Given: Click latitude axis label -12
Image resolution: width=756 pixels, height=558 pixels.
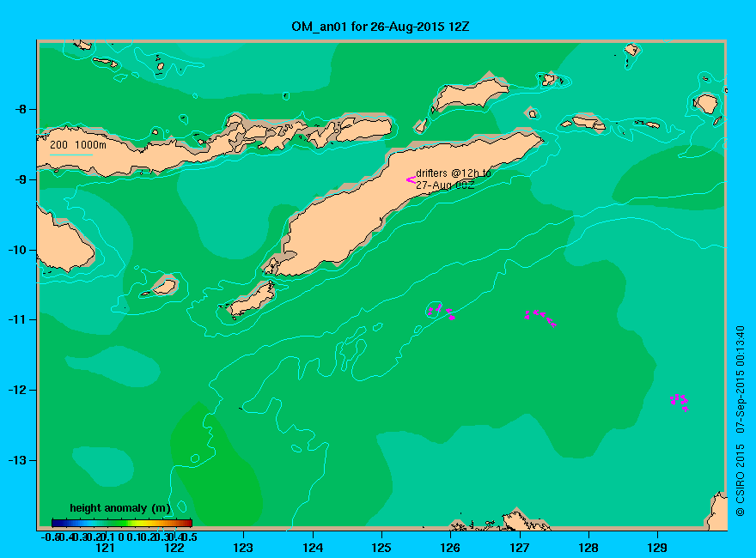Looking at the screenshot, I should point(17,390).
